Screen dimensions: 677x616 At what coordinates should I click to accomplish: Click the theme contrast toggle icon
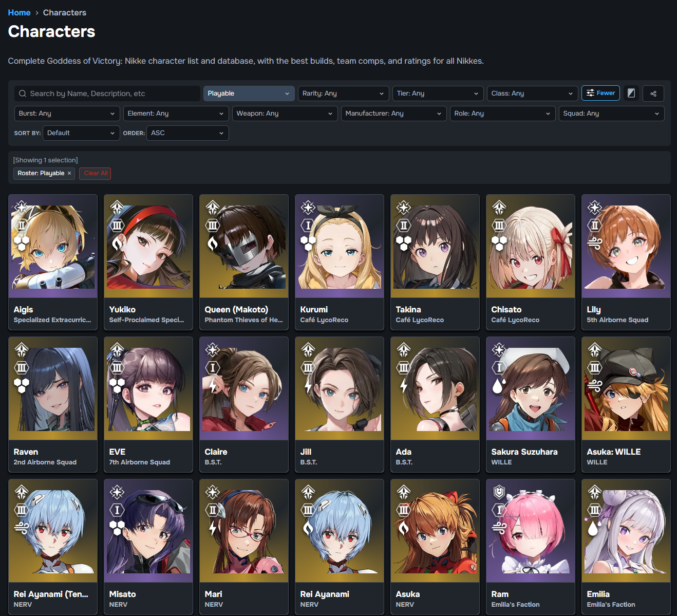pos(631,93)
